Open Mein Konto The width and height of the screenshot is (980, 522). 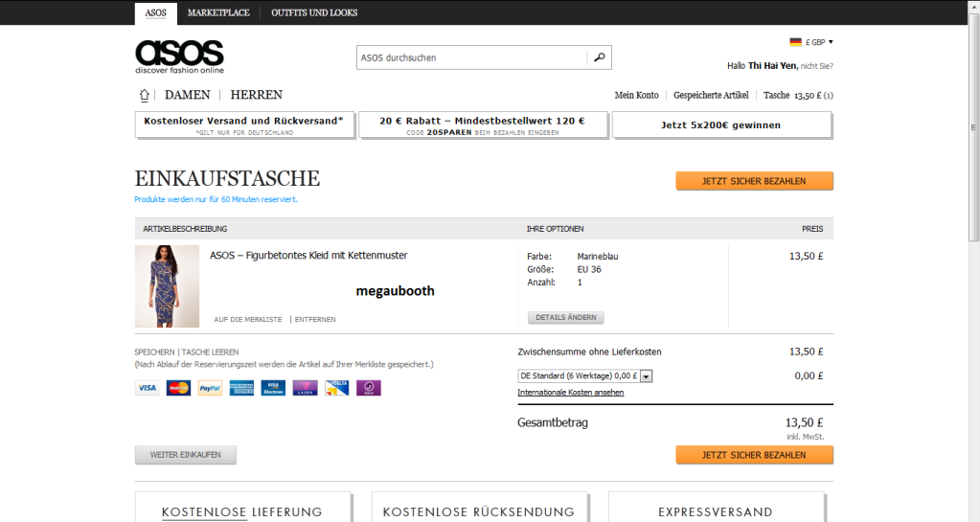point(636,95)
